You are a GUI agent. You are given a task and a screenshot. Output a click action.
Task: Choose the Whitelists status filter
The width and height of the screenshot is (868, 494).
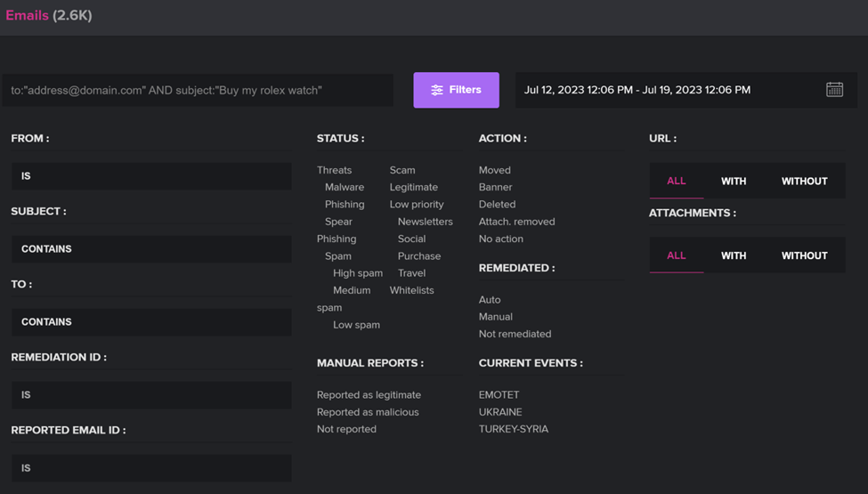[x=412, y=290]
